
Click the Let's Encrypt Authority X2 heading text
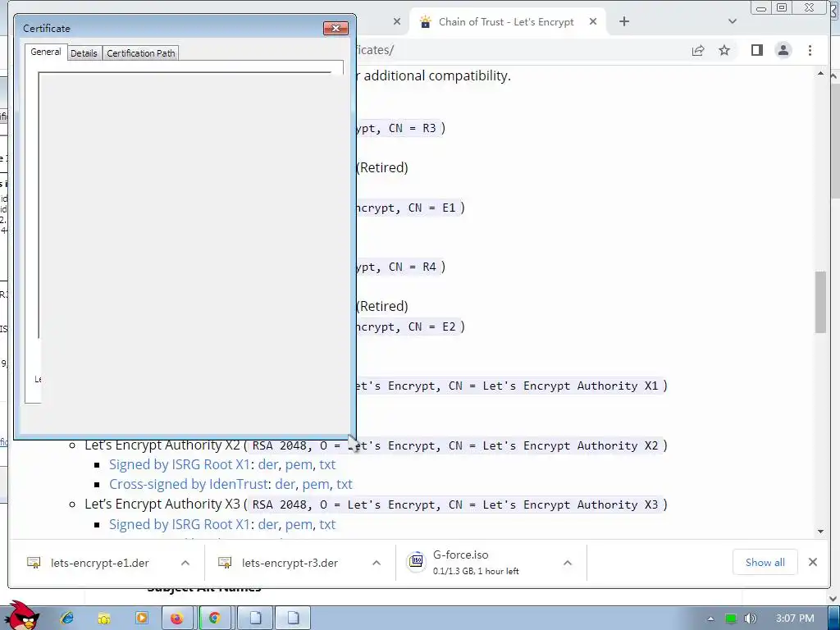coord(162,445)
